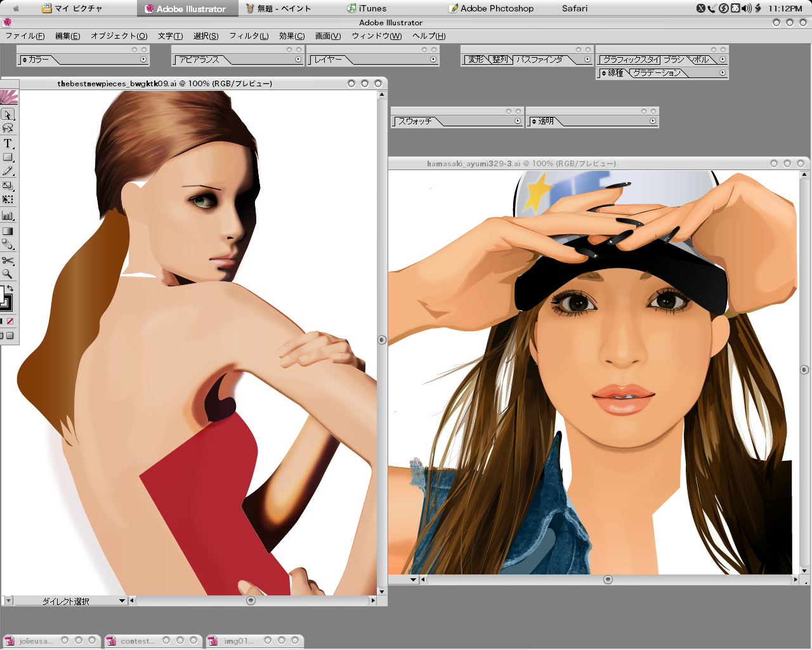Select the Blend tool
The image size is (812, 650).
coord(8,244)
